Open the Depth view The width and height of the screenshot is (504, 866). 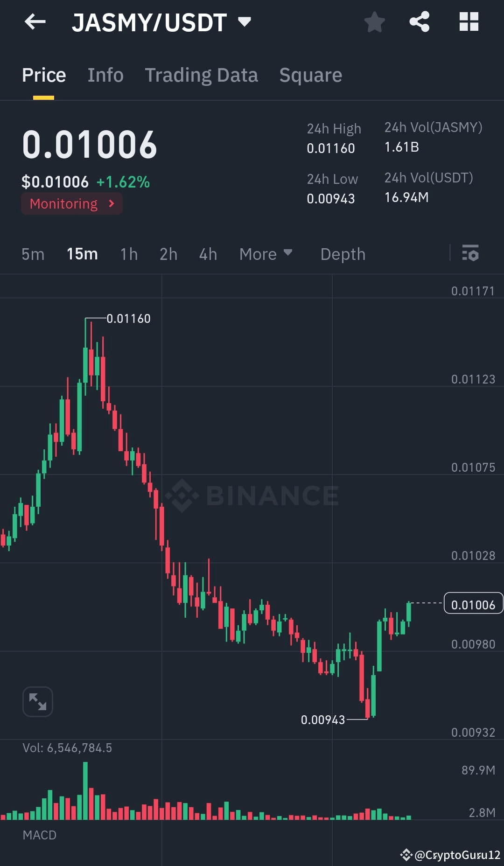(x=343, y=254)
